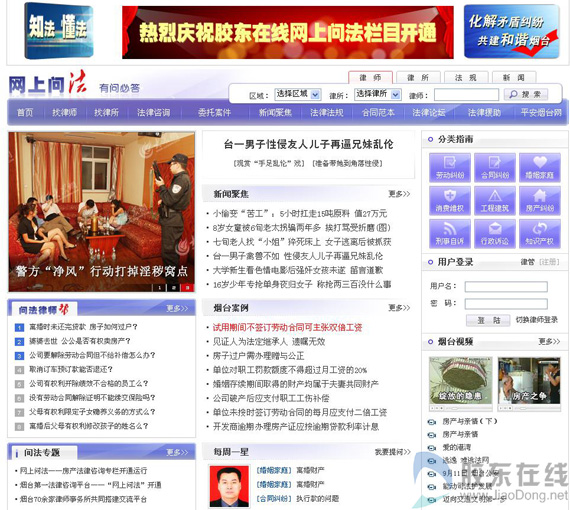Viewport: 570px width, 510px height.
Task: Go to 首页 in navigation bar
Action: pyautogui.click(x=25, y=113)
